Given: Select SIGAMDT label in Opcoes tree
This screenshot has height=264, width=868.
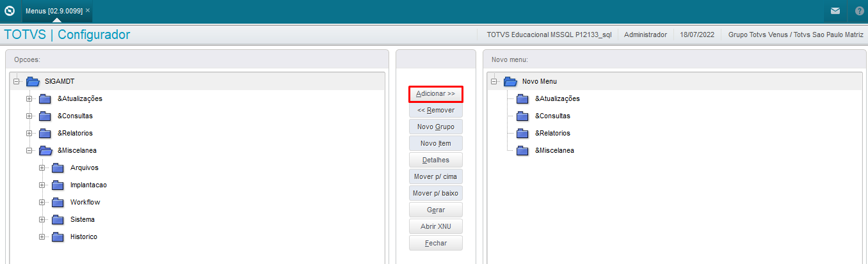Looking at the screenshot, I should click(60, 81).
